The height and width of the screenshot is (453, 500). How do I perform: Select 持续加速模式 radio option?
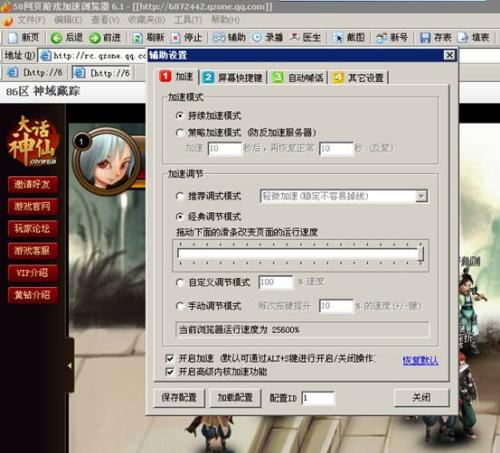[x=180, y=116]
